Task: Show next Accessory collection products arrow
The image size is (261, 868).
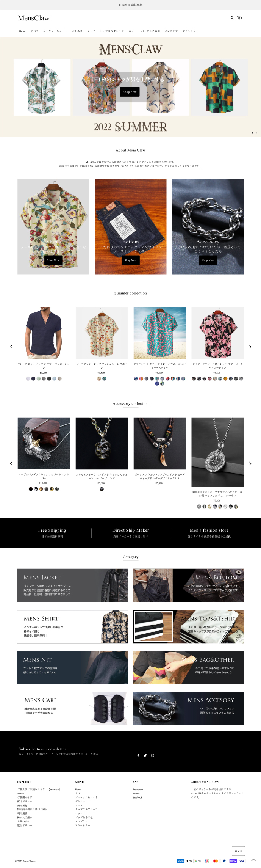Action: 250,463
